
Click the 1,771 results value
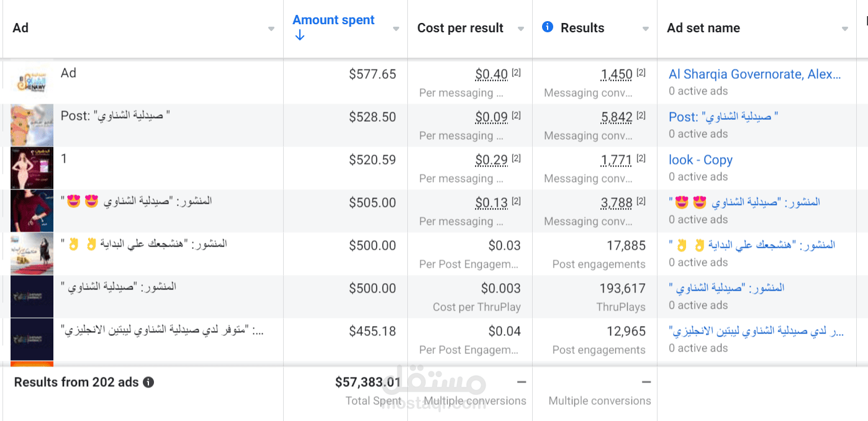point(617,160)
